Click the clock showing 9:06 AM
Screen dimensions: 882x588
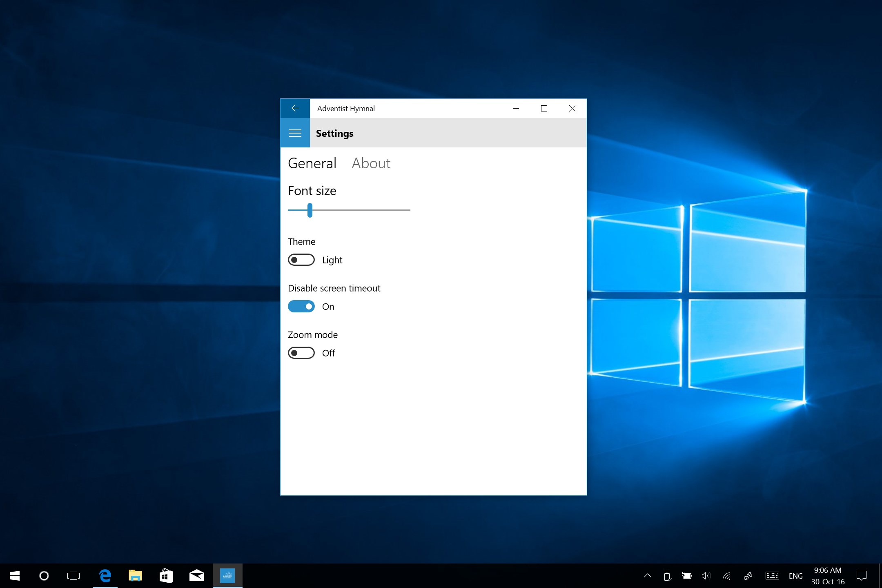[x=828, y=576]
